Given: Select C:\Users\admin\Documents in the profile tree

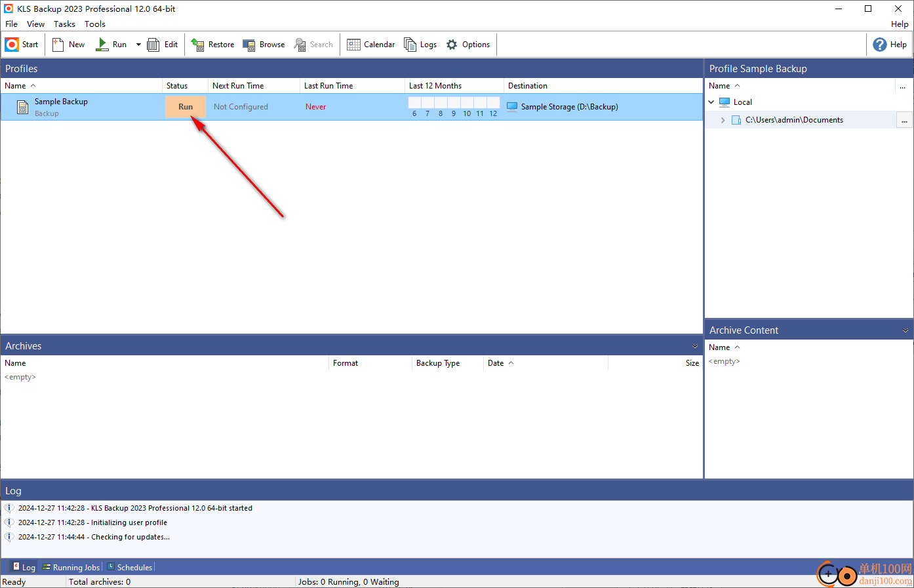Looking at the screenshot, I should click(794, 120).
